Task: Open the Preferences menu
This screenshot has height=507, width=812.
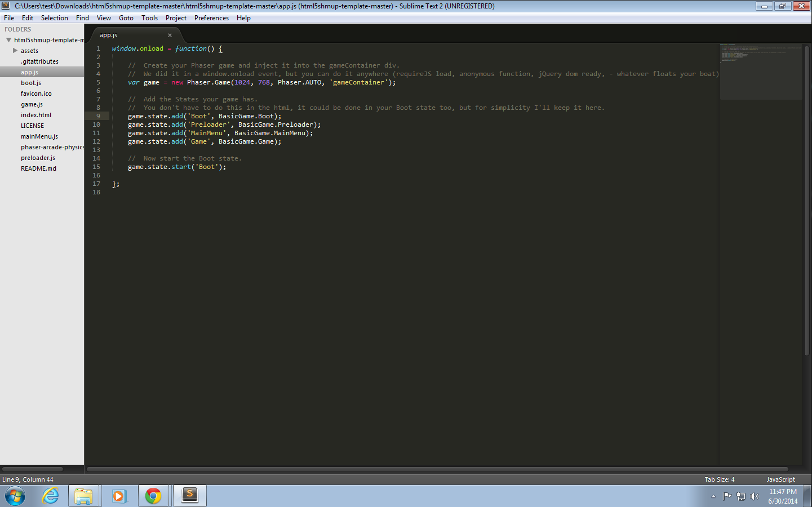Action: (211, 18)
